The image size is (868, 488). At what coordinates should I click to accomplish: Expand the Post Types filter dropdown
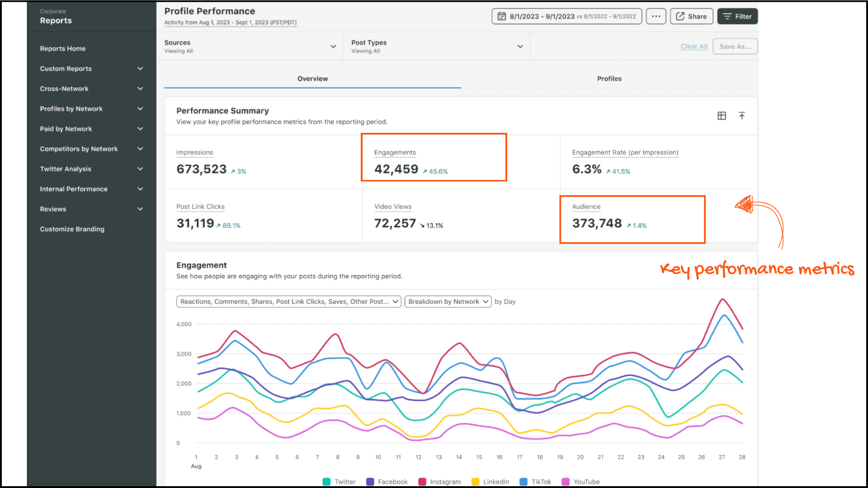[437, 46]
